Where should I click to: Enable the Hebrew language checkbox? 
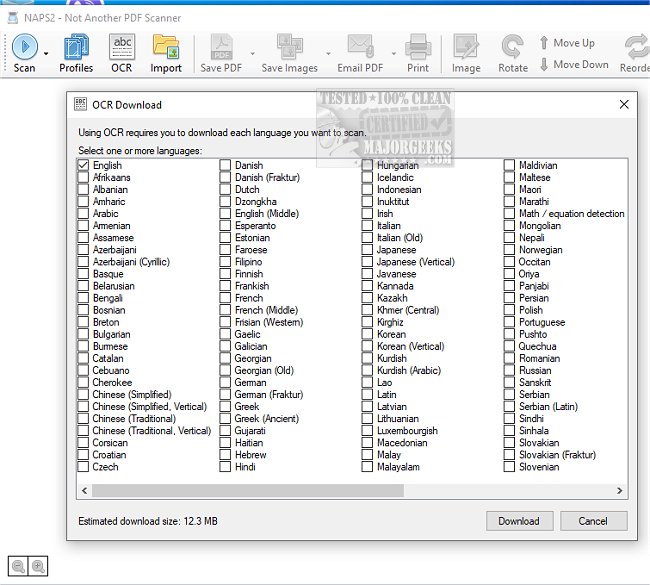[225, 455]
